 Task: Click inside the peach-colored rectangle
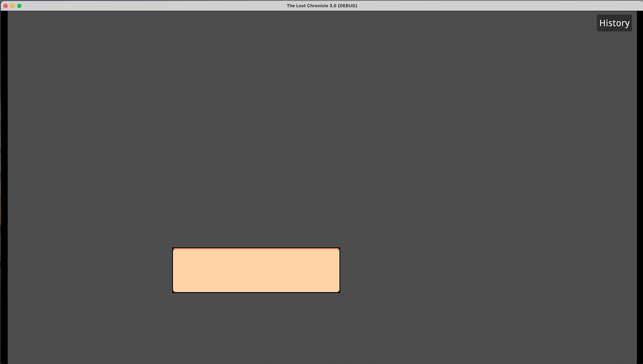pyautogui.click(x=256, y=270)
